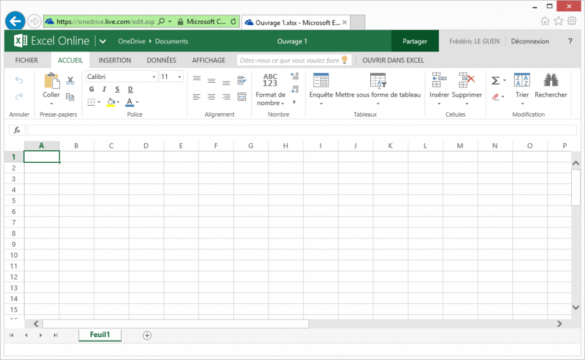Toggle double underline with the D button
This screenshot has width=585, height=360.
pyautogui.click(x=130, y=89)
